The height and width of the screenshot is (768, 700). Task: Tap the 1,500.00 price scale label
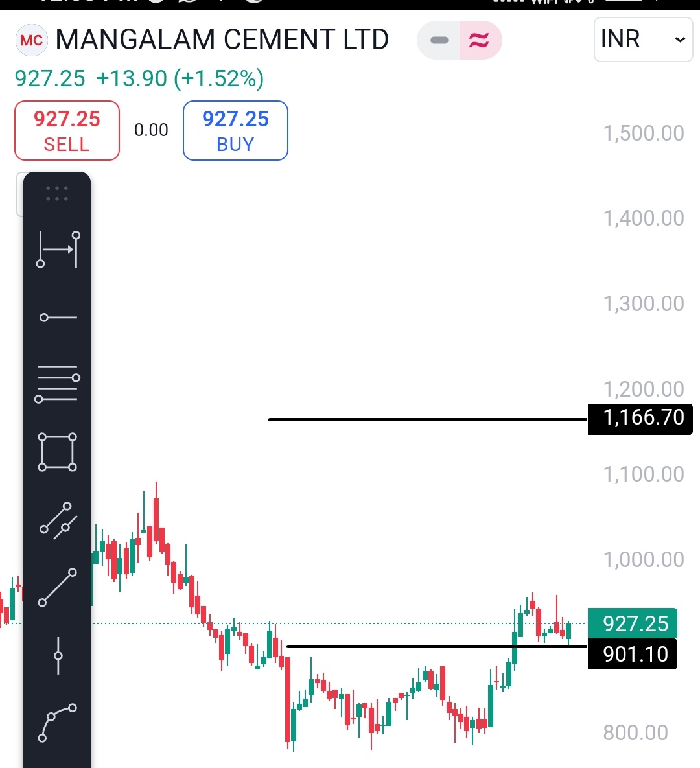click(643, 134)
